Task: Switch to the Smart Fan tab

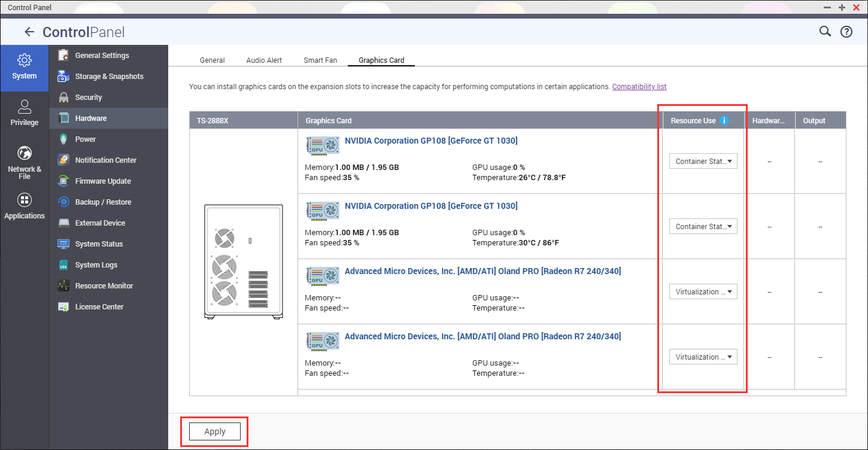Action: pos(320,60)
